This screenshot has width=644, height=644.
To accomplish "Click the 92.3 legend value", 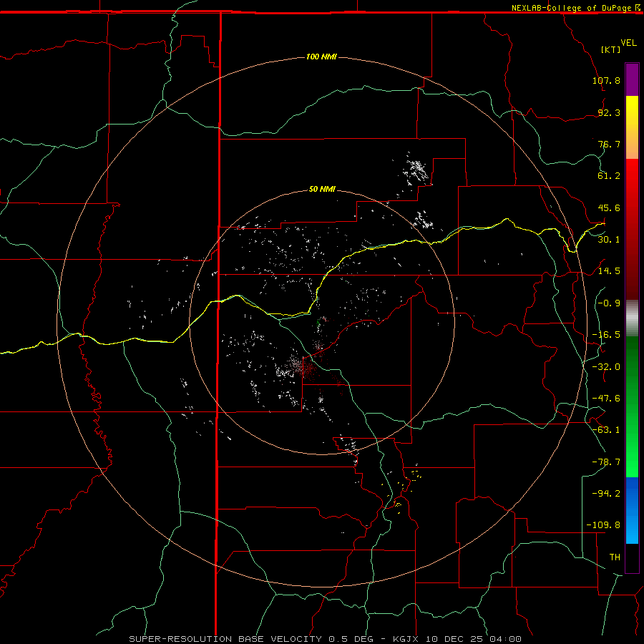I will pyautogui.click(x=609, y=112).
